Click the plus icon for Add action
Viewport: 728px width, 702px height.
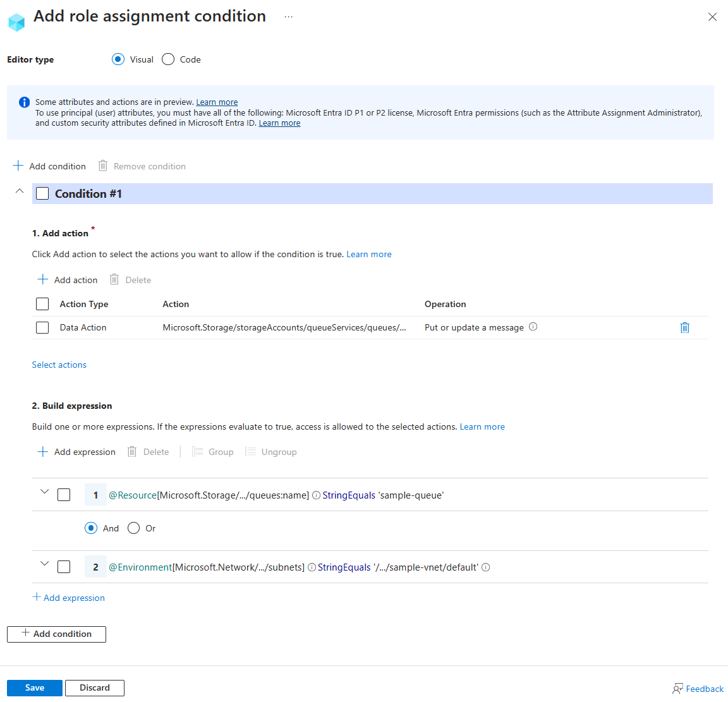coord(43,279)
